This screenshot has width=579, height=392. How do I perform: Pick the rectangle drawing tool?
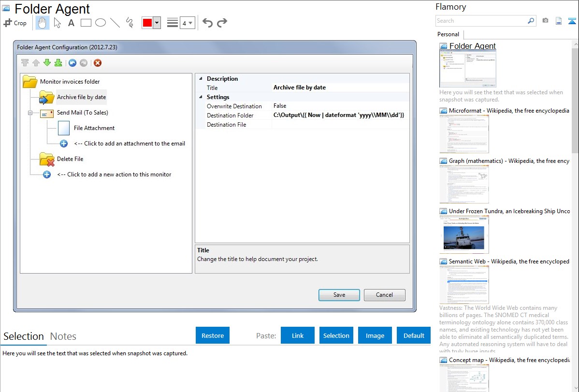click(86, 23)
